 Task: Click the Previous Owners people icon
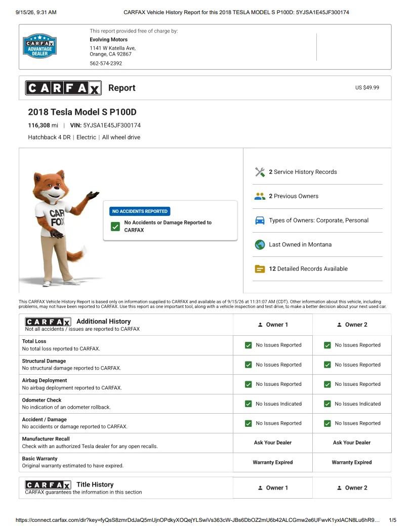click(x=260, y=196)
